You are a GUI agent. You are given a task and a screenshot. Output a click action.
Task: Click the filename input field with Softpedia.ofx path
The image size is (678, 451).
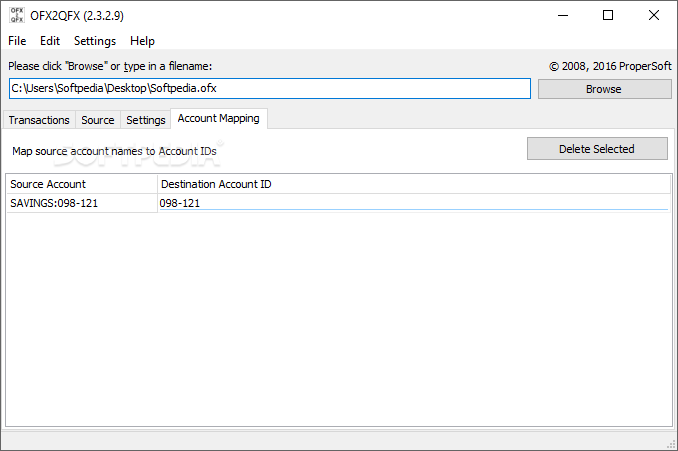coord(270,89)
